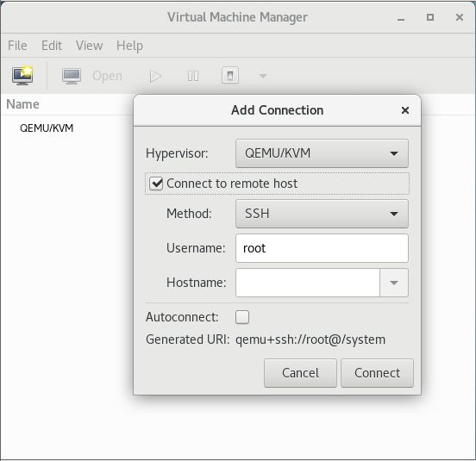This screenshot has height=461, width=476.
Task: Click the create new virtual machine icon
Action: (22, 76)
